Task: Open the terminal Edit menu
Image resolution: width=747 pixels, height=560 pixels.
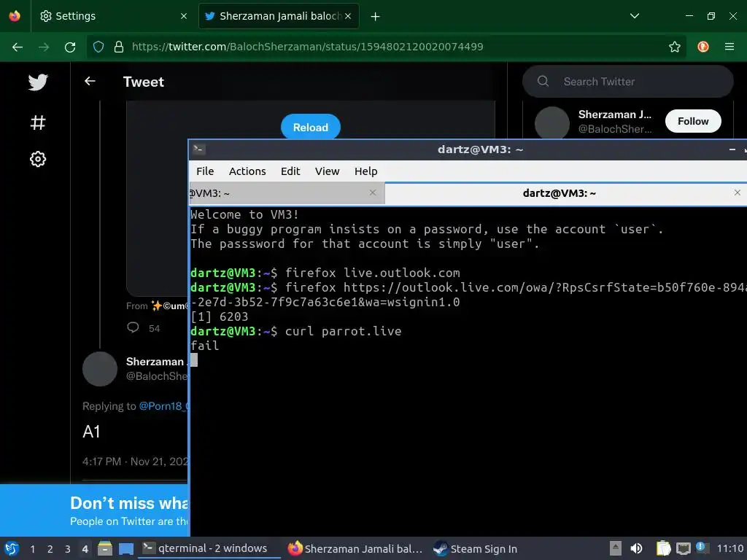Action: pyautogui.click(x=290, y=171)
